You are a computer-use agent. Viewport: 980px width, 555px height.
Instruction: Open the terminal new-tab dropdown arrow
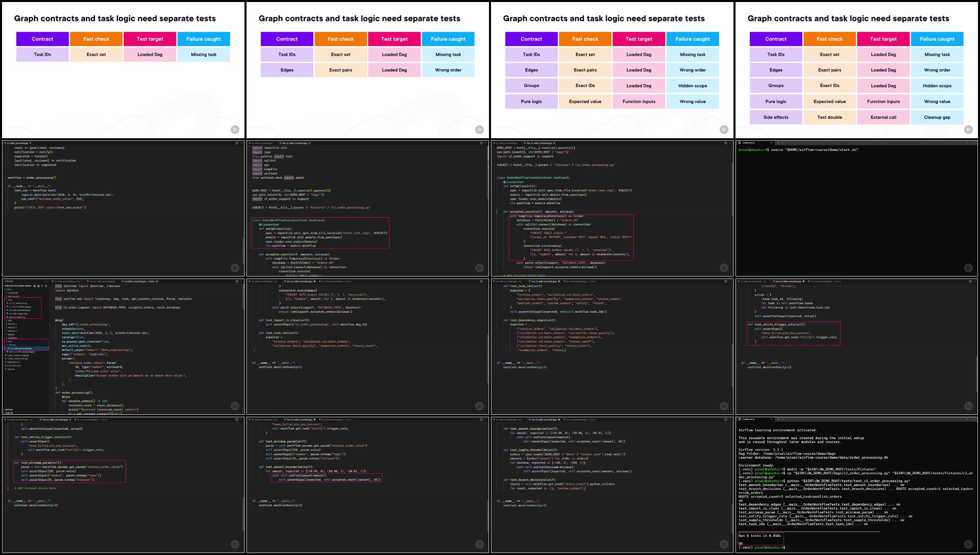point(783,143)
